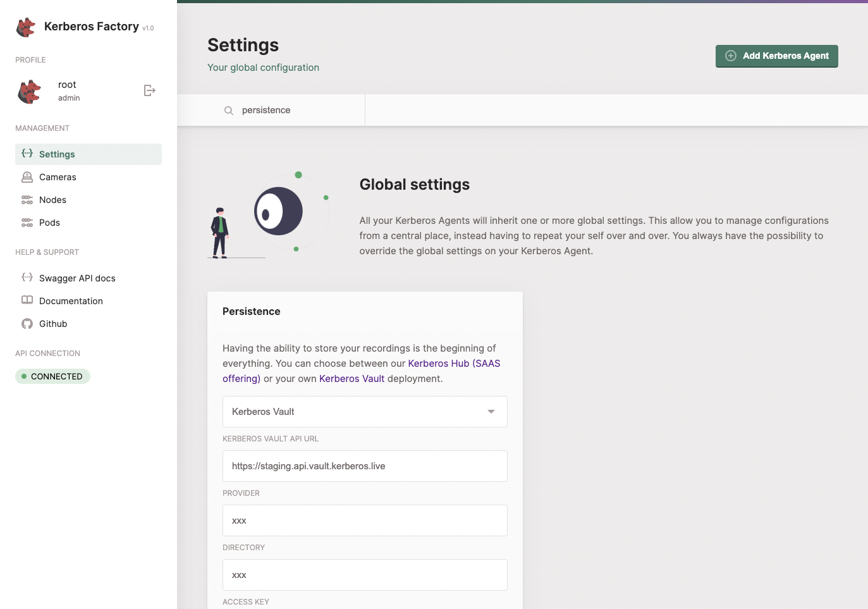Screen dimensions: 868x609
Task: Click the search magnifier icon
Action: tap(229, 110)
